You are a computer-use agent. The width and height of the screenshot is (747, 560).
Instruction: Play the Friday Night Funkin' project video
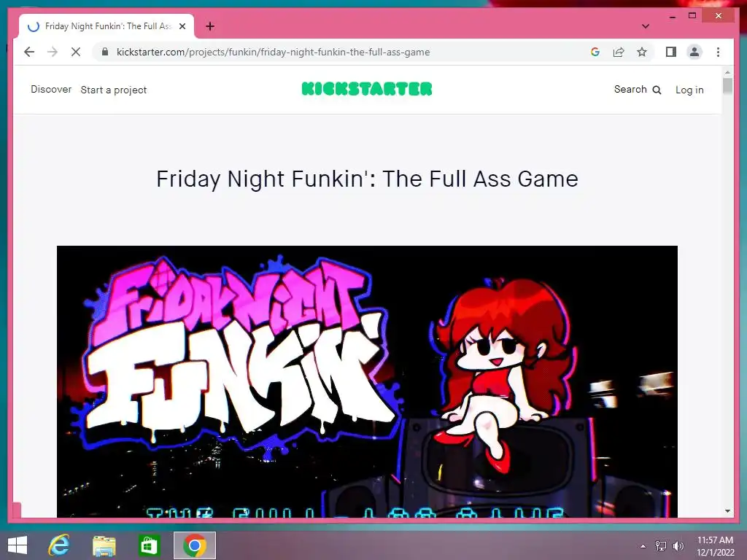[367, 381]
